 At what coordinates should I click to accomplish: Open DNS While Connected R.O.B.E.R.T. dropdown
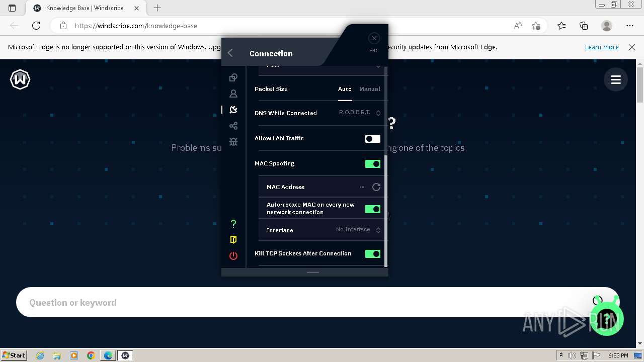click(x=360, y=113)
